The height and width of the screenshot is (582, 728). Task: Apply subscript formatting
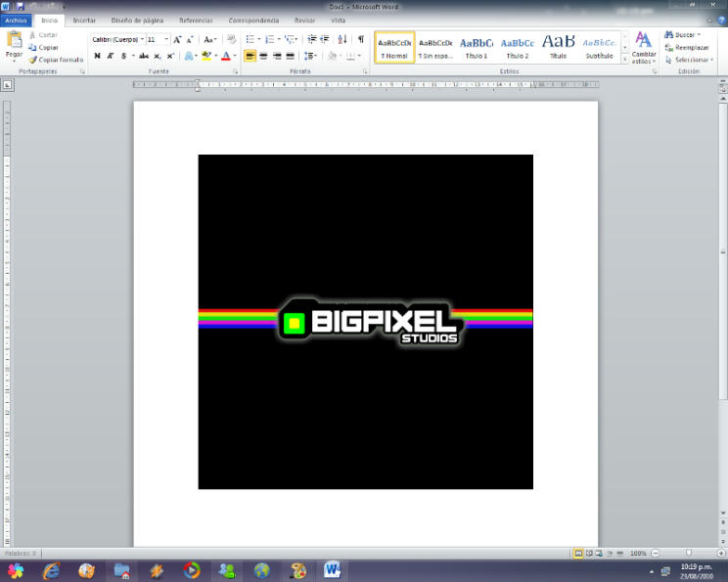[158, 56]
